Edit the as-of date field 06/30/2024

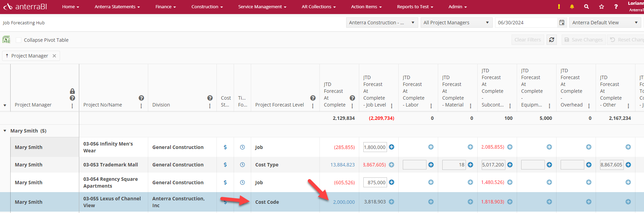click(526, 23)
